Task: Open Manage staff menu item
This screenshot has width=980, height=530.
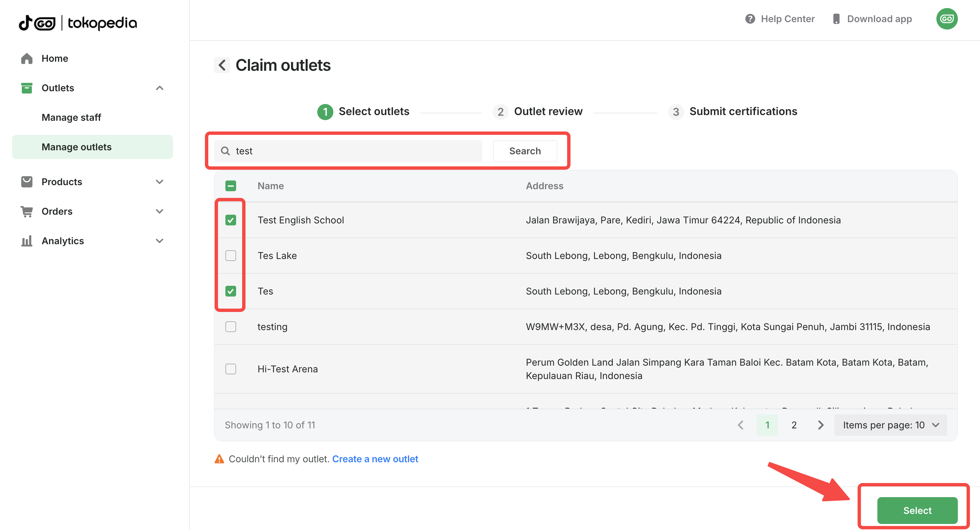Action: click(71, 117)
